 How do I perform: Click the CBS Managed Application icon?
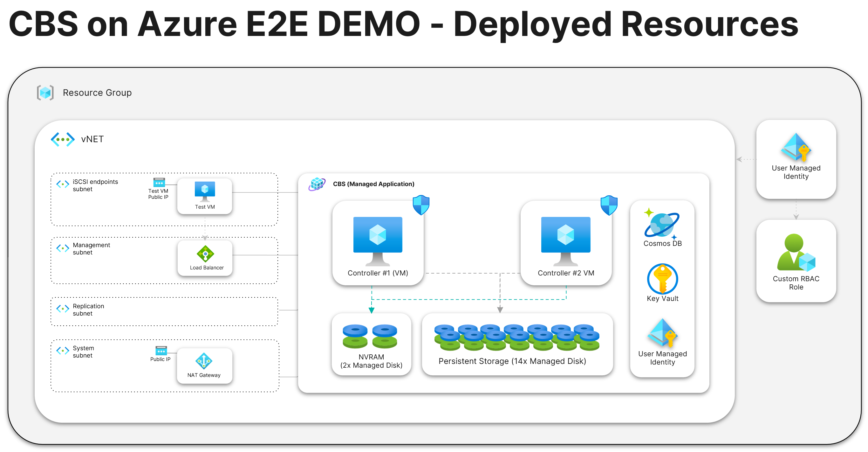317,184
